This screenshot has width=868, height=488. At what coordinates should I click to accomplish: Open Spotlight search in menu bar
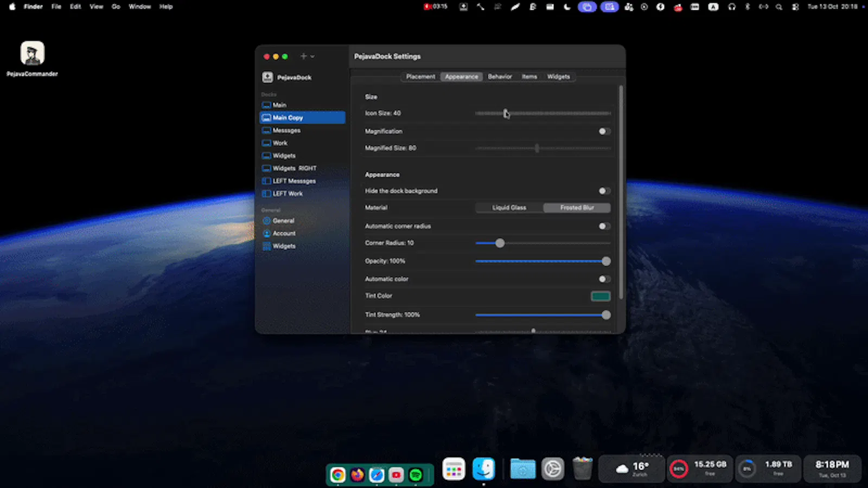(x=779, y=7)
